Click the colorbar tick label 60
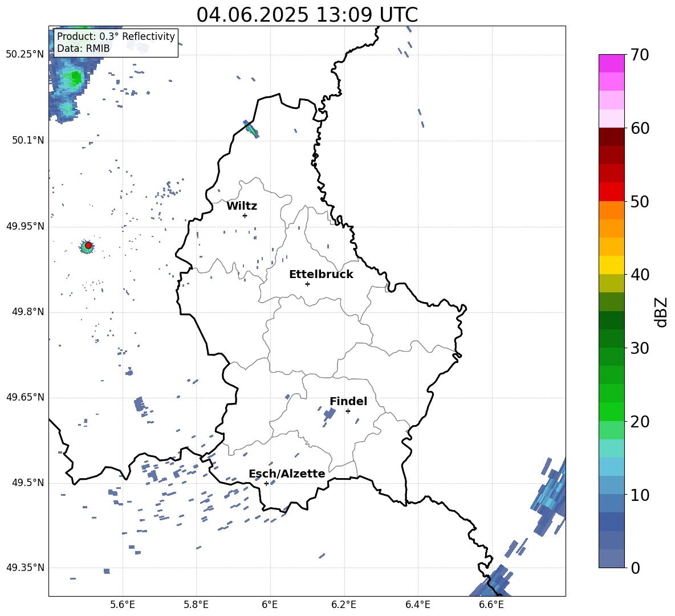Image resolution: width=675 pixels, height=616 pixels. [640, 128]
